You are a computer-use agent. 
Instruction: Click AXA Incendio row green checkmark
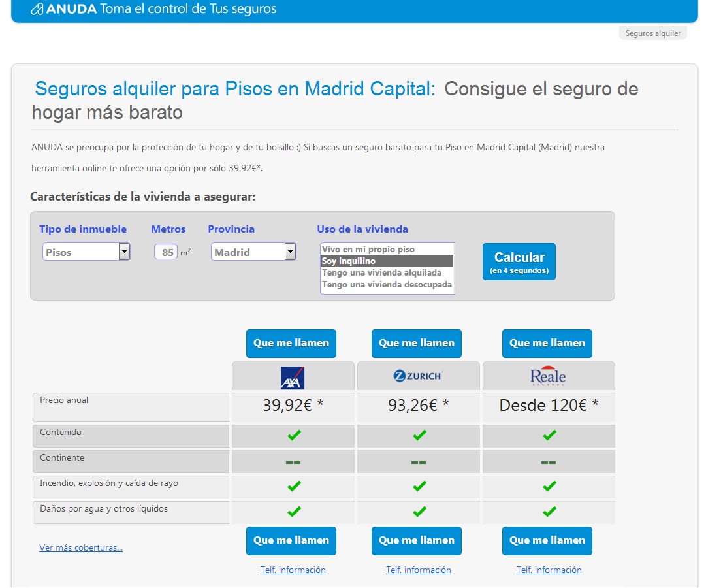pos(294,486)
